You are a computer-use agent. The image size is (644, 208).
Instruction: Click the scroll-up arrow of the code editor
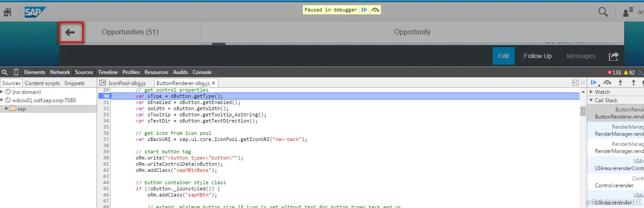(583, 92)
